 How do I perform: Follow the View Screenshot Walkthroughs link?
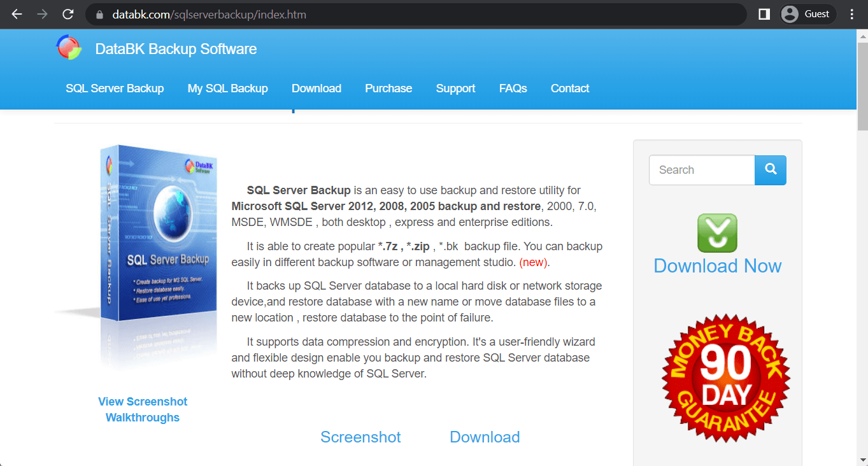tap(143, 409)
